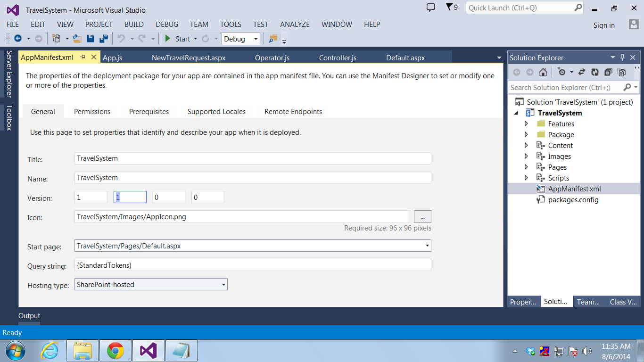Expand the Scripts folder in Solution Explorer
Image resolution: width=644 pixels, height=362 pixels.
527,178
